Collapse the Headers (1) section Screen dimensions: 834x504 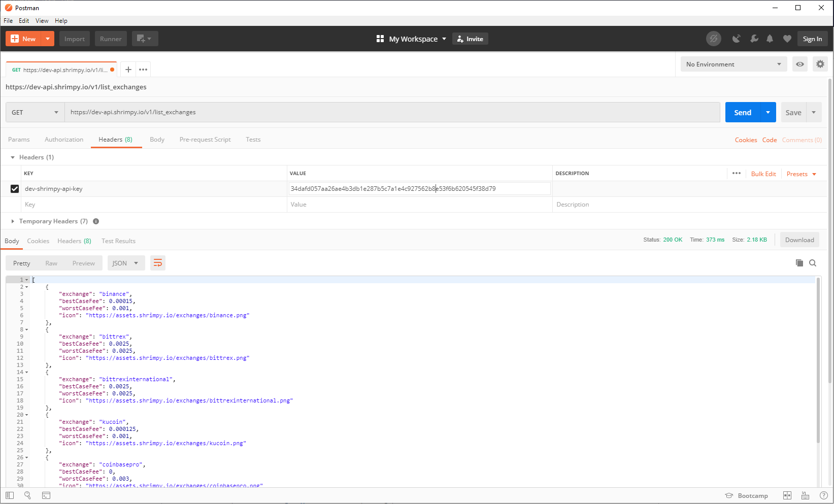point(13,157)
